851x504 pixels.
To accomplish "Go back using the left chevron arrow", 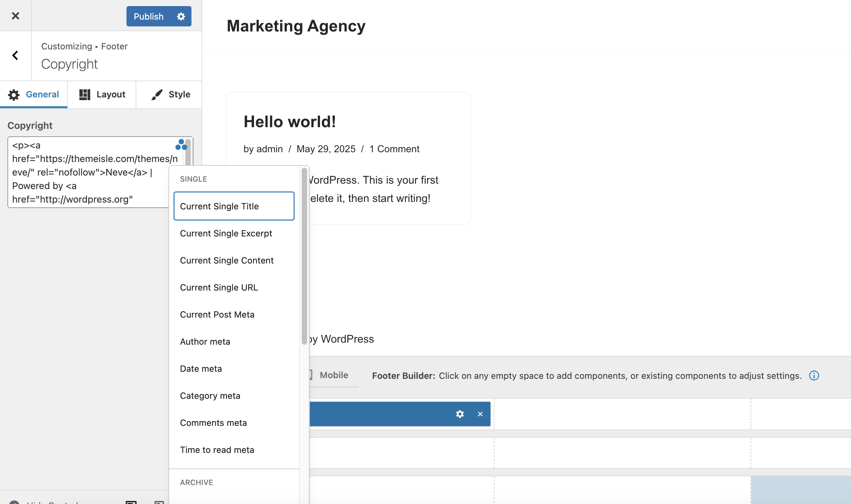I will pyautogui.click(x=15, y=55).
